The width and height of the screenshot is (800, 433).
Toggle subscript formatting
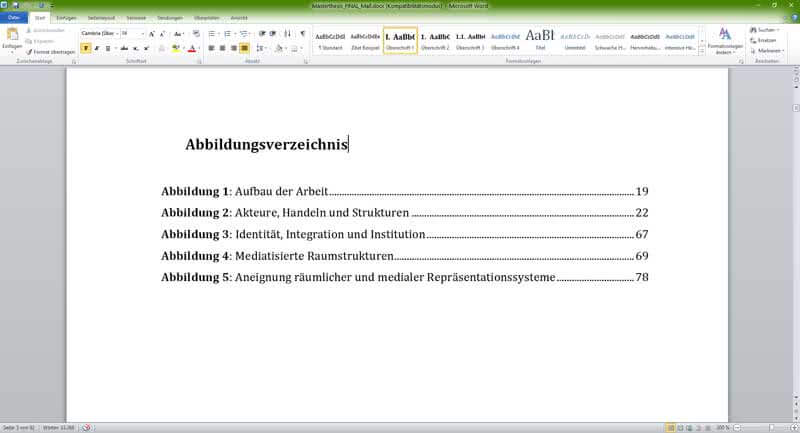click(x=135, y=48)
